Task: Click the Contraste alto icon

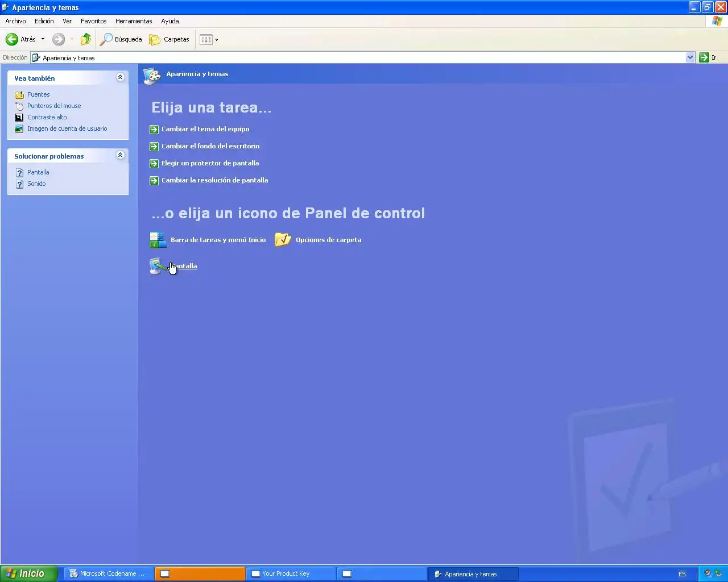Action: pyautogui.click(x=19, y=118)
